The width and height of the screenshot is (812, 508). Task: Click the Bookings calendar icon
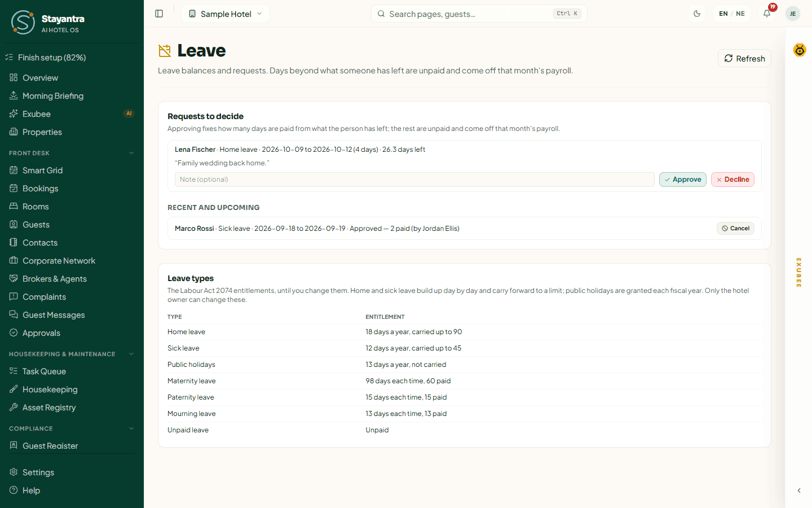coord(14,189)
